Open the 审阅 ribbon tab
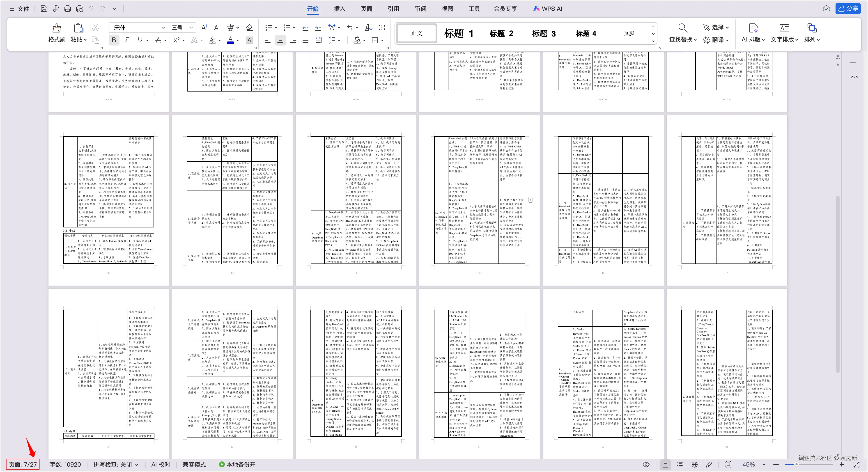The height and width of the screenshot is (472, 868). click(x=420, y=9)
